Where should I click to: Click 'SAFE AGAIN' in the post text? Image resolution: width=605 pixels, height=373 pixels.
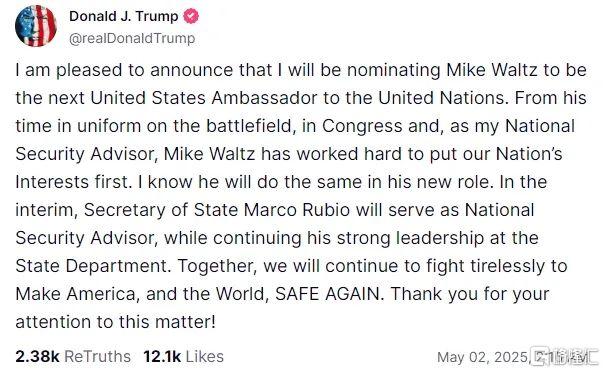327,294
